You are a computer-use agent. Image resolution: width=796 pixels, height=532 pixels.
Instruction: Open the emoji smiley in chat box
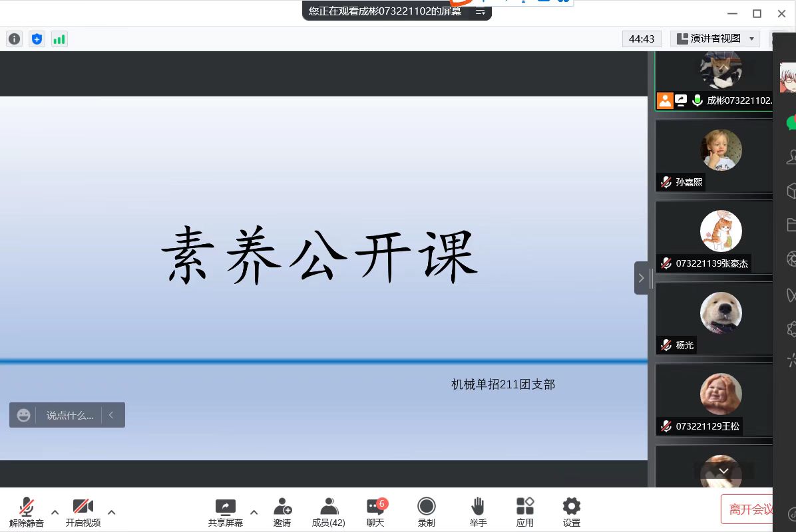tap(23, 416)
